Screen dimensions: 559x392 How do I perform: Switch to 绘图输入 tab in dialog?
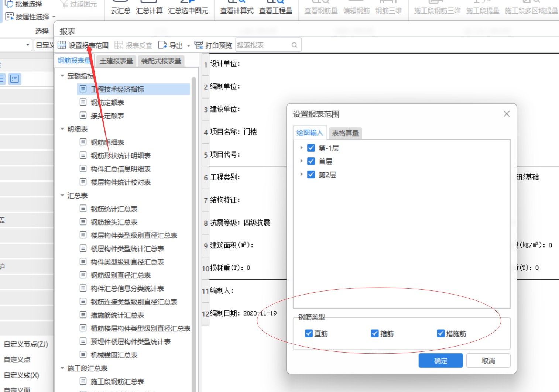pos(309,133)
